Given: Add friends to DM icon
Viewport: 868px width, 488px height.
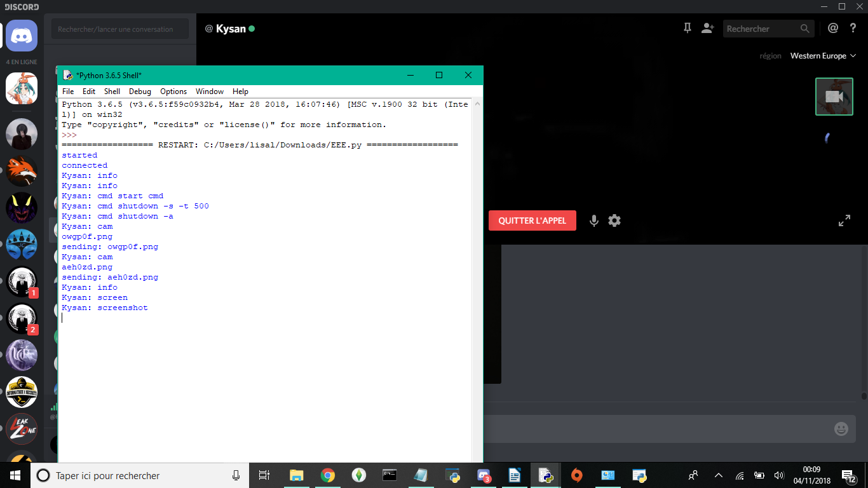Looking at the screenshot, I should coord(708,29).
